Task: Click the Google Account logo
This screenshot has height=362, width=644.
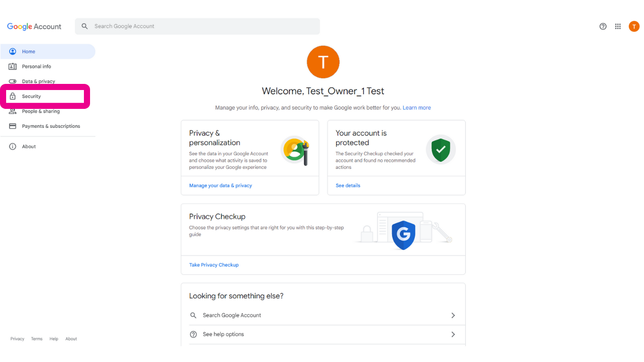Action: click(34, 26)
